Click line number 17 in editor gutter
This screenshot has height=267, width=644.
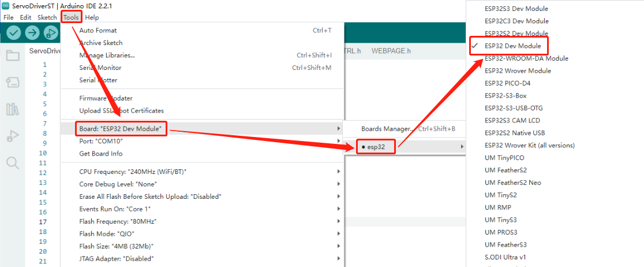click(43, 222)
